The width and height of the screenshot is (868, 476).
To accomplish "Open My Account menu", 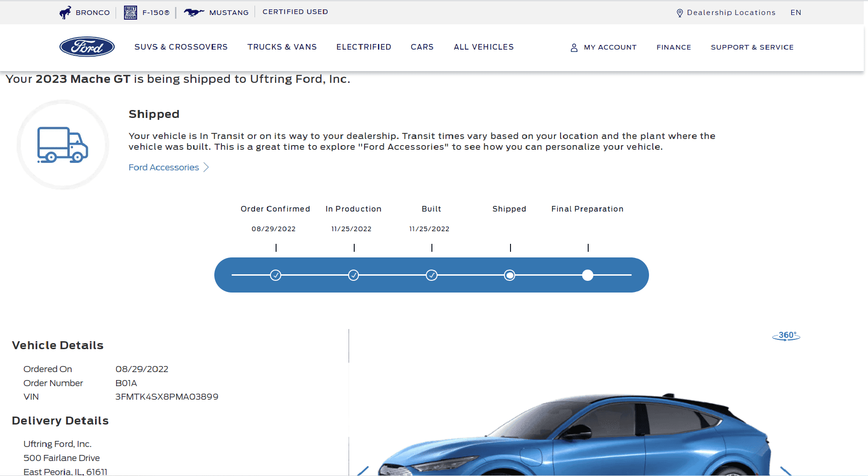I will click(610, 47).
